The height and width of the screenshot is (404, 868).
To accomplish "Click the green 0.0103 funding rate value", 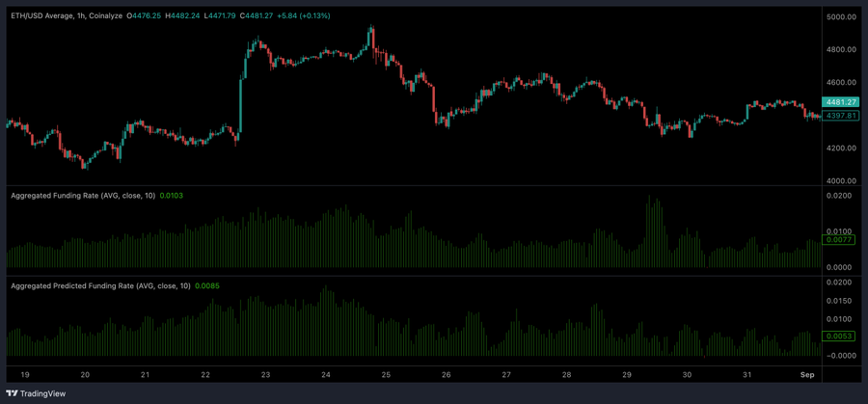I will pos(172,196).
